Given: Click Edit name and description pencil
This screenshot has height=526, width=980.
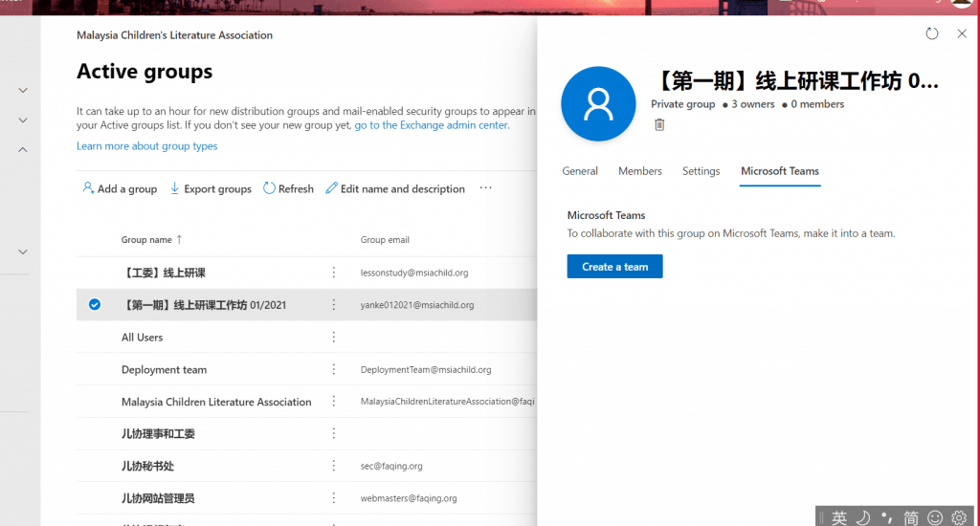Looking at the screenshot, I should [332, 188].
